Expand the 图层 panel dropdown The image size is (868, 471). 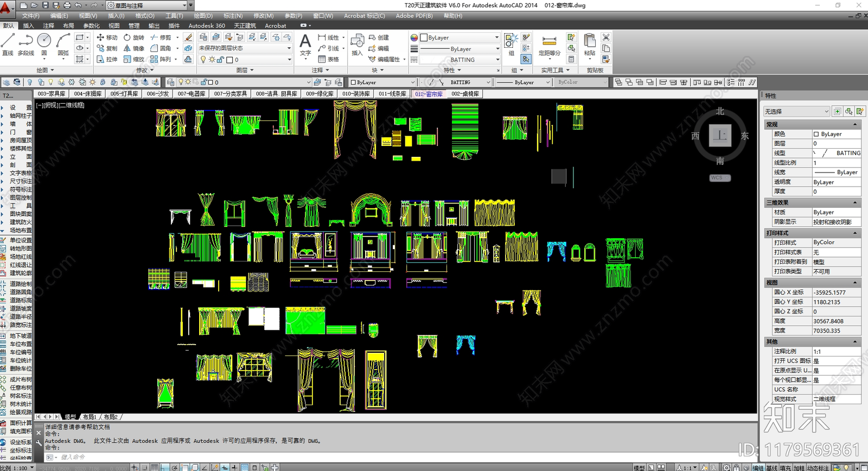(x=245, y=70)
